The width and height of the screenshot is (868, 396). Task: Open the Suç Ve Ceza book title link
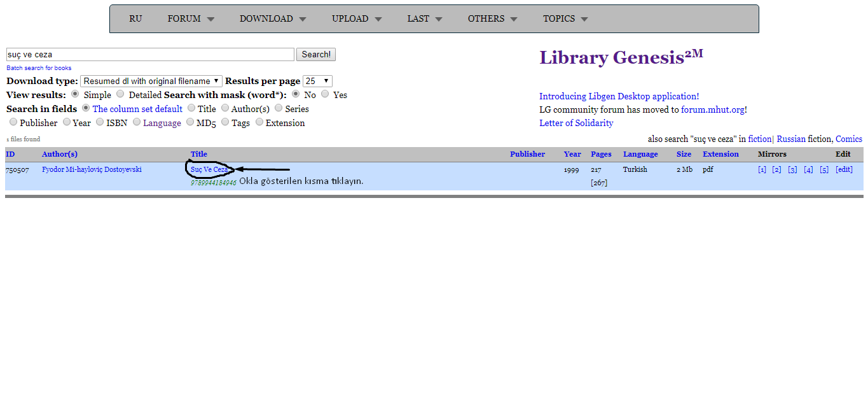pyautogui.click(x=209, y=169)
